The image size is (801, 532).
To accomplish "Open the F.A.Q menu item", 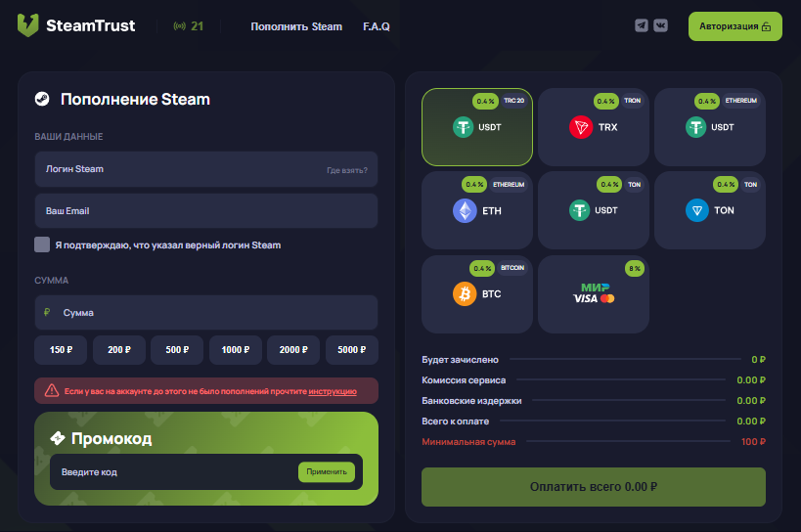I will pyautogui.click(x=376, y=26).
